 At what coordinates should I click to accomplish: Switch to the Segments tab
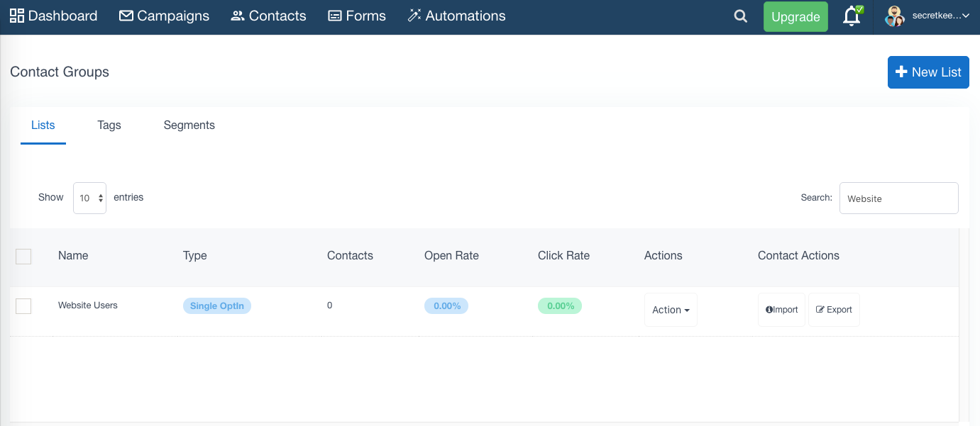click(189, 125)
